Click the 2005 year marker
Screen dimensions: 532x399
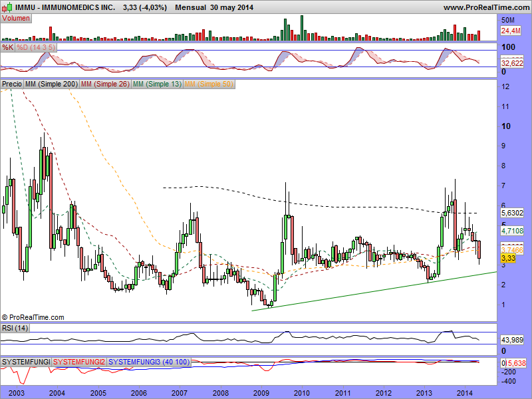point(98,393)
